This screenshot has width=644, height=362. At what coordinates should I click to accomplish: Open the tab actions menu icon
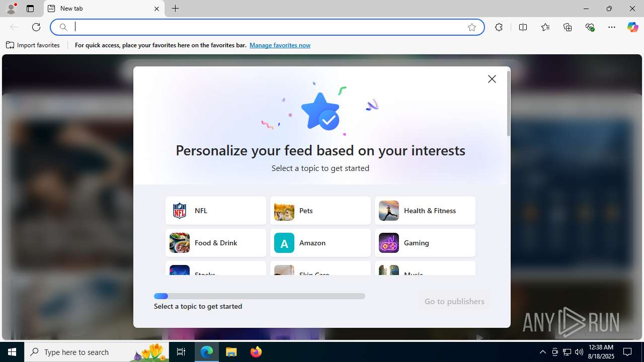click(x=30, y=9)
